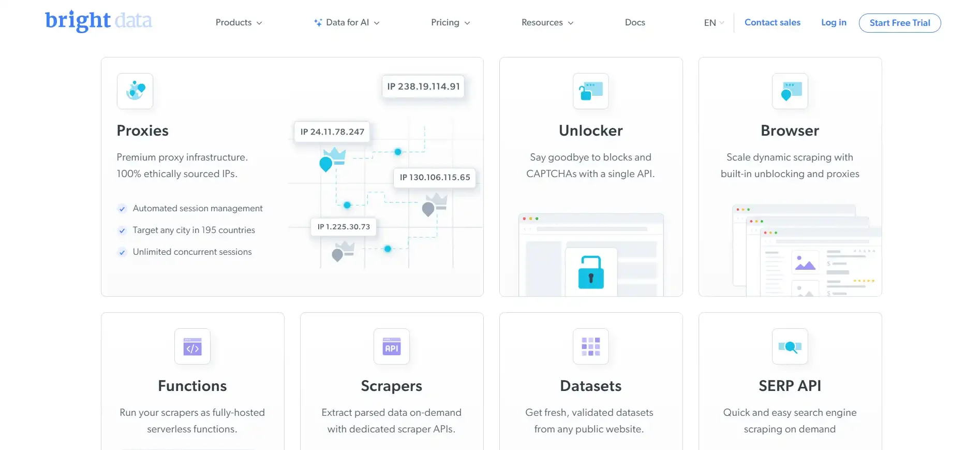This screenshot has width=980, height=450.
Task: Click the Functions code icon
Action: (192, 346)
